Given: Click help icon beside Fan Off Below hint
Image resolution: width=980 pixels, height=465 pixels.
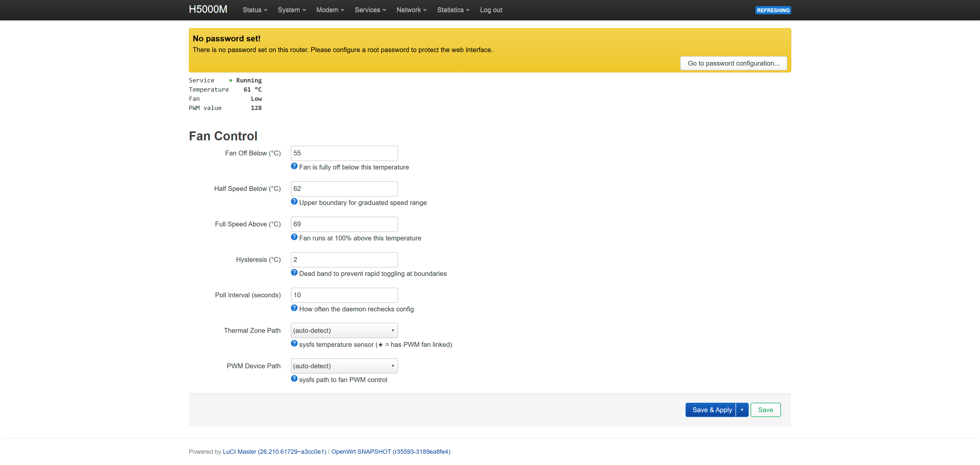Looking at the screenshot, I should [294, 166].
